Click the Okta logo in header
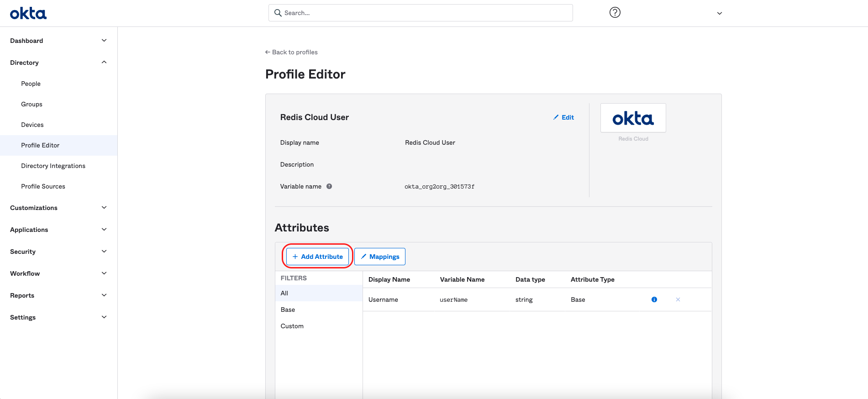The height and width of the screenshot is (399, 868). [28, 13]
